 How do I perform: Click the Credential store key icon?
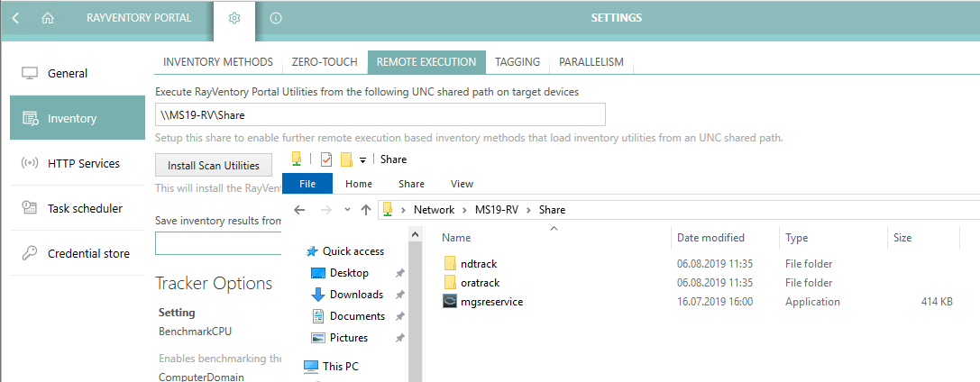click(30, 253)
